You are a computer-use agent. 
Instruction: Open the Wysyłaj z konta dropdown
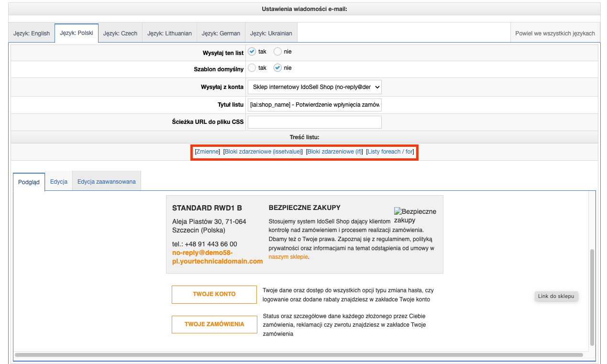point(314,87)
